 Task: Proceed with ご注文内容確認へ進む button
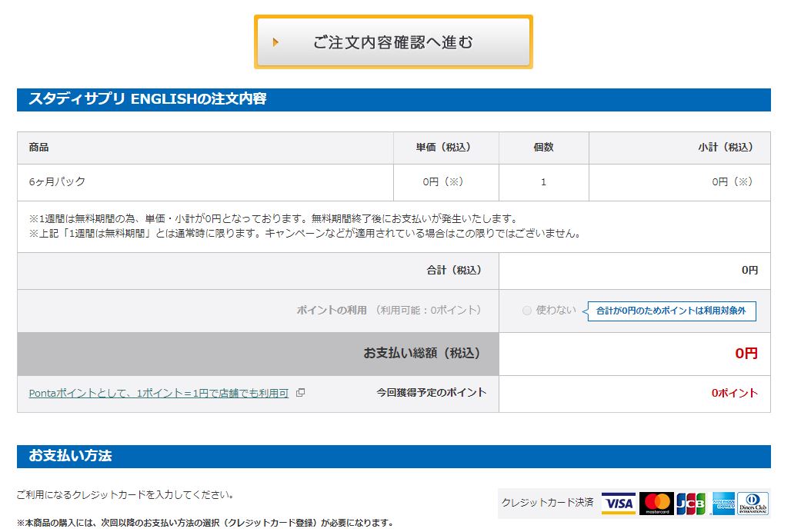(x=393, y=42)
